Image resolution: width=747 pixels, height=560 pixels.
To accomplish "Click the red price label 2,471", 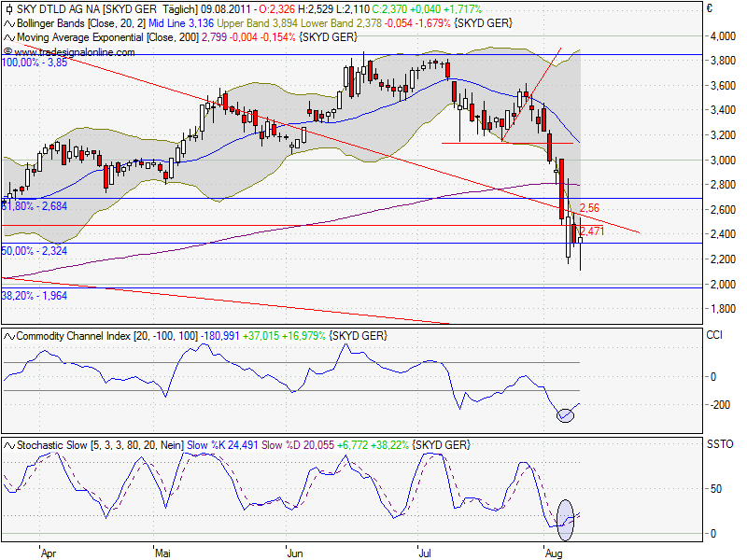I will tap(592, 231).
